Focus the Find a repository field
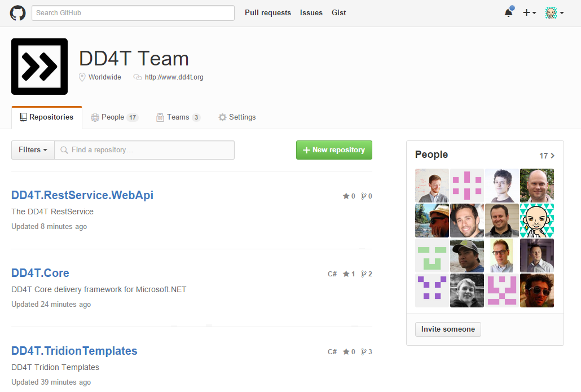581x392 pixels. point(144,150)
